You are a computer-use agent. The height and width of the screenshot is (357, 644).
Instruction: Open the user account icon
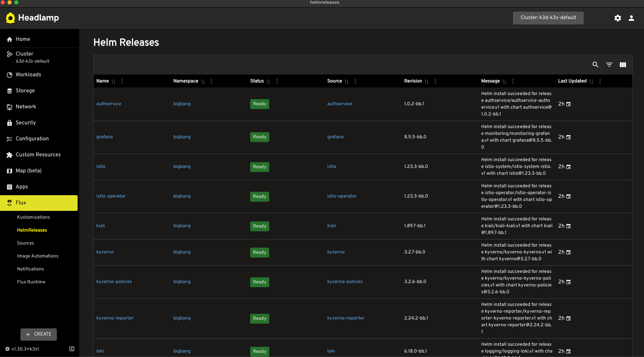(x=631, y=18)
